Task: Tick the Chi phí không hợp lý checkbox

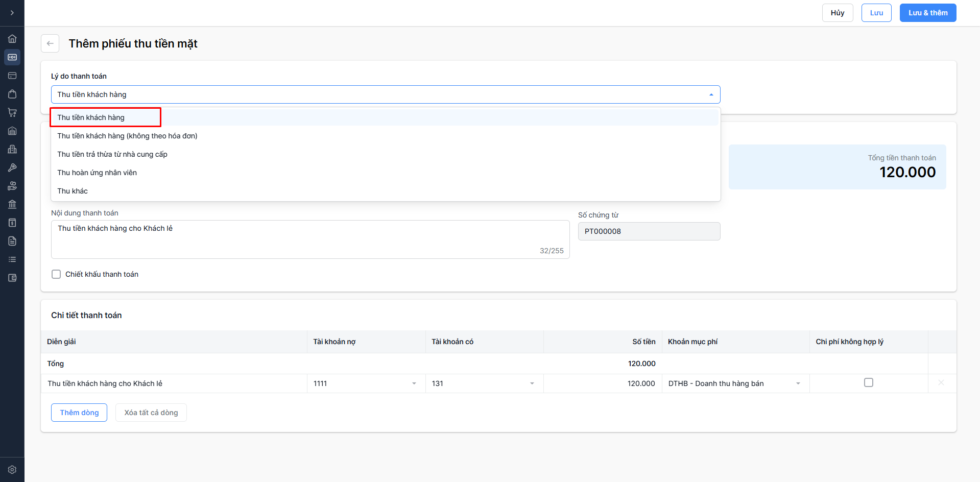Action: coord(868,382)
